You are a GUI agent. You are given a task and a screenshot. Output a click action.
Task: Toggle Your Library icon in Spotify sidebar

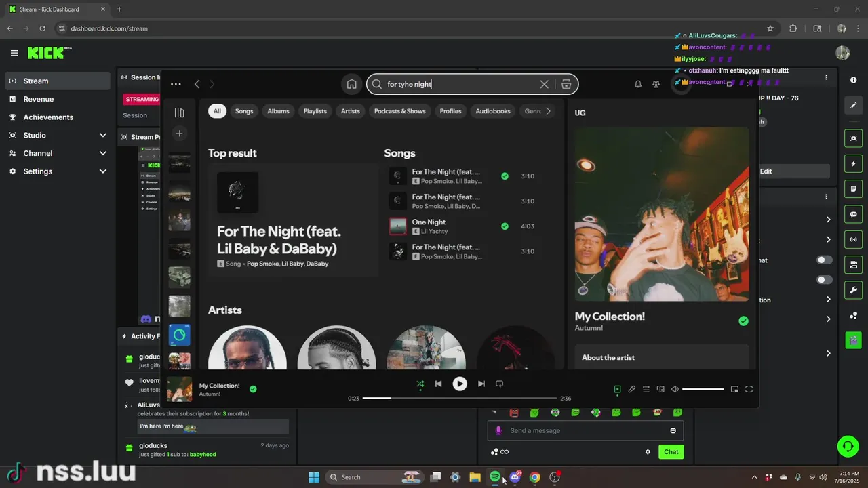coord(179,113)
